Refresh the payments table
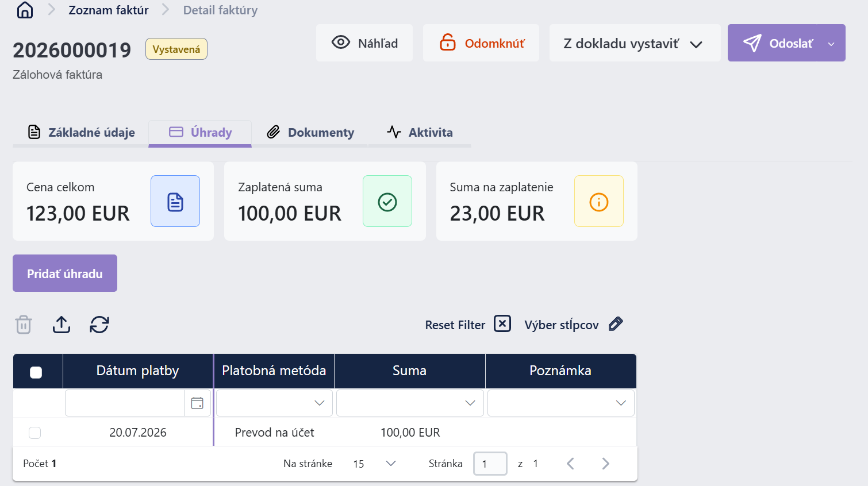 click(99, 325)
